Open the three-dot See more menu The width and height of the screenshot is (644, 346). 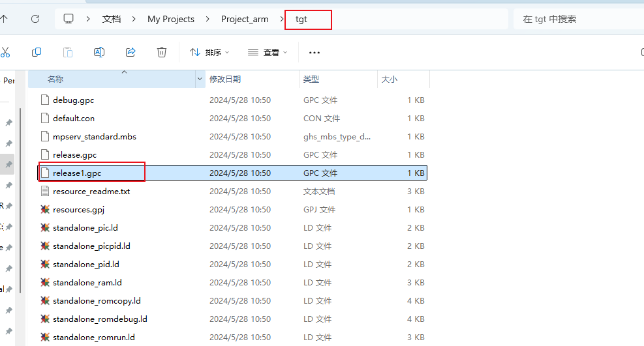click(314, 52)
